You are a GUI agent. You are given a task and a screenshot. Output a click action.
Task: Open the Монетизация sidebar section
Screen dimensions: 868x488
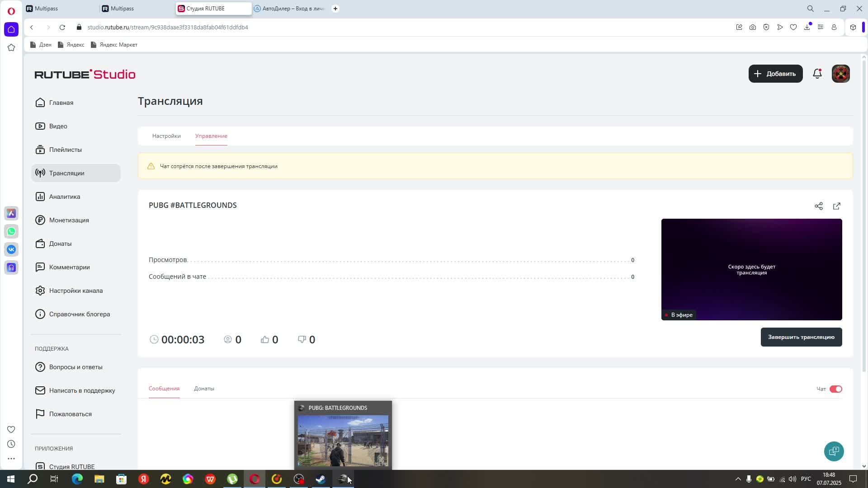click(69, 220)
